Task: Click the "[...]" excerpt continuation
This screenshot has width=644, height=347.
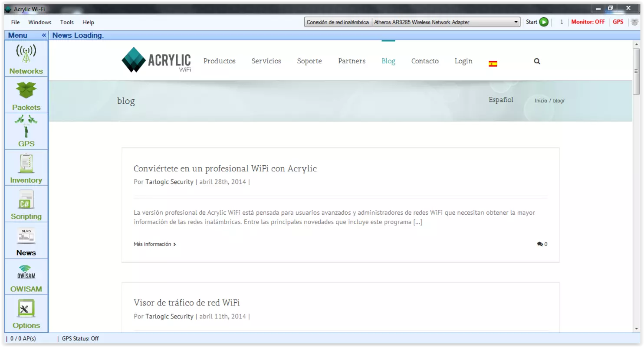Action: [417, 222]
